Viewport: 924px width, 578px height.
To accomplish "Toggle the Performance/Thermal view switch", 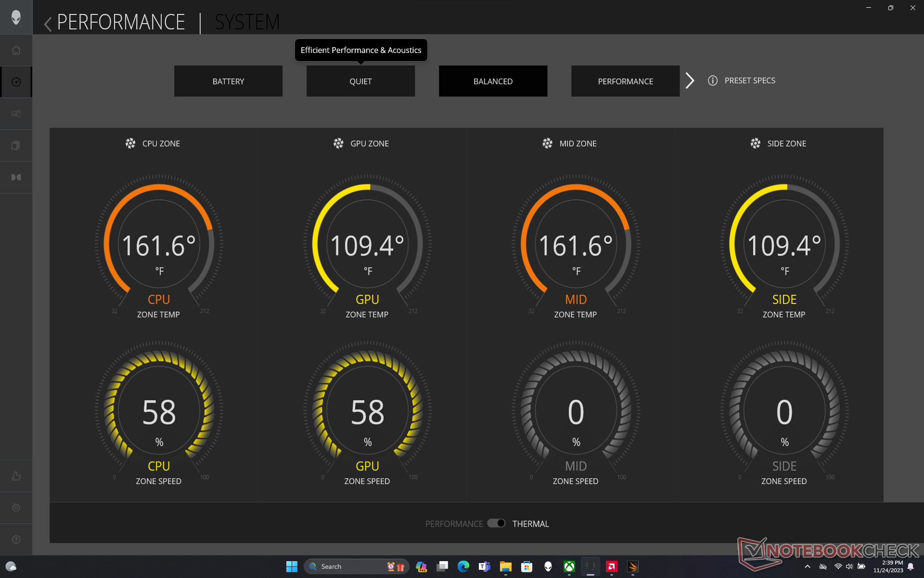I will pyautogui.click(x=496, y=523).
